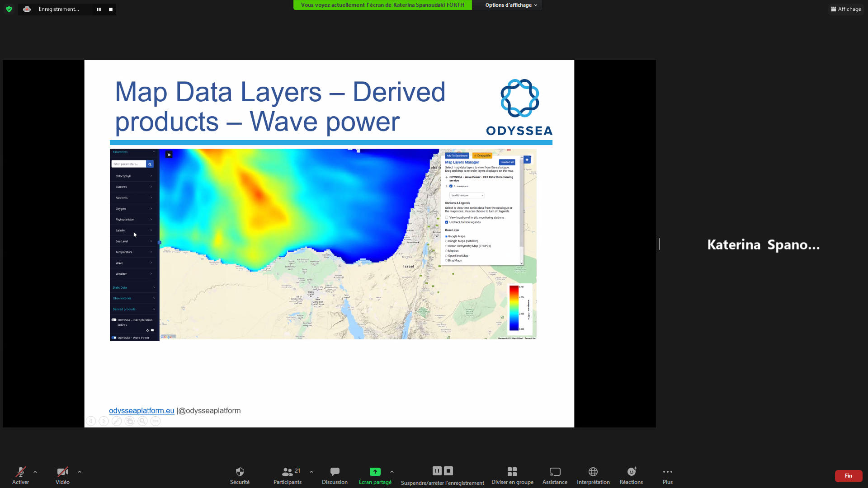Viewport: 868px width, 488px height.
Task: Expand audio options arrow beside Activer
Action: pyautogui.click(x=35, y=472)
